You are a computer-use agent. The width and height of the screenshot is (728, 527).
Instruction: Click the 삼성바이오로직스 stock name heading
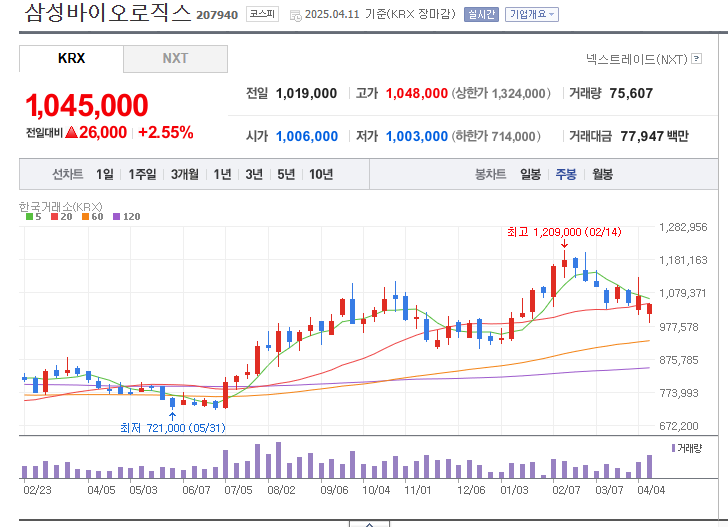click(108, 13)
